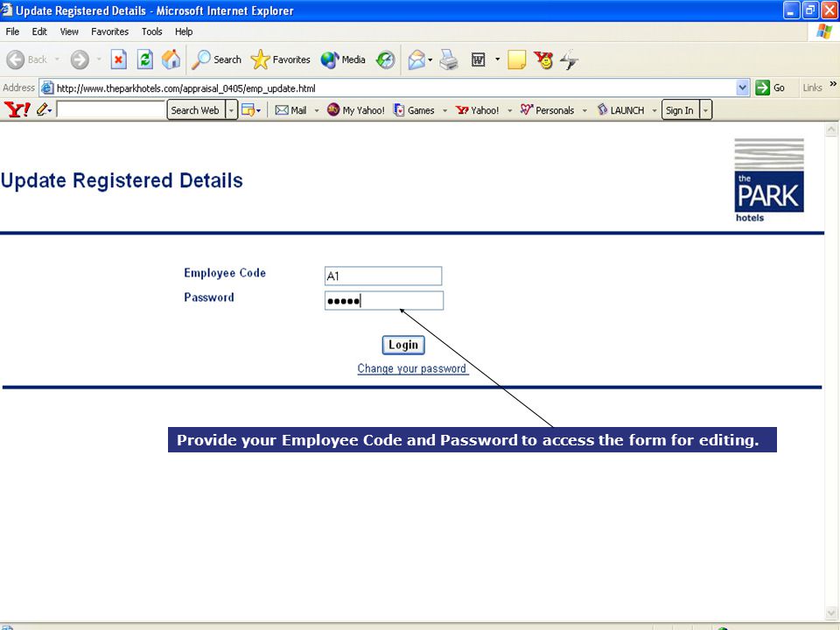Refresh the page with green arrows icon
The height and width of the screenshot is (630, 840).
(x=144, y=59)
